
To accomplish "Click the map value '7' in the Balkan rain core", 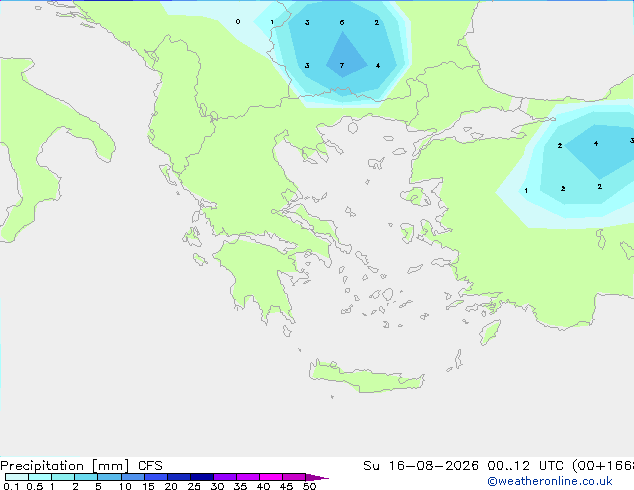I will point(342,65).
